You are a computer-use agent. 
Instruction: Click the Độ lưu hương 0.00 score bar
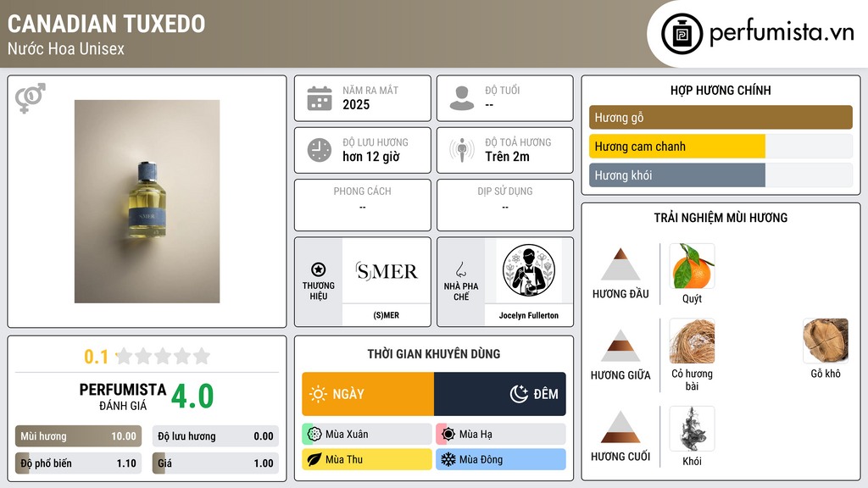point(215,436)
